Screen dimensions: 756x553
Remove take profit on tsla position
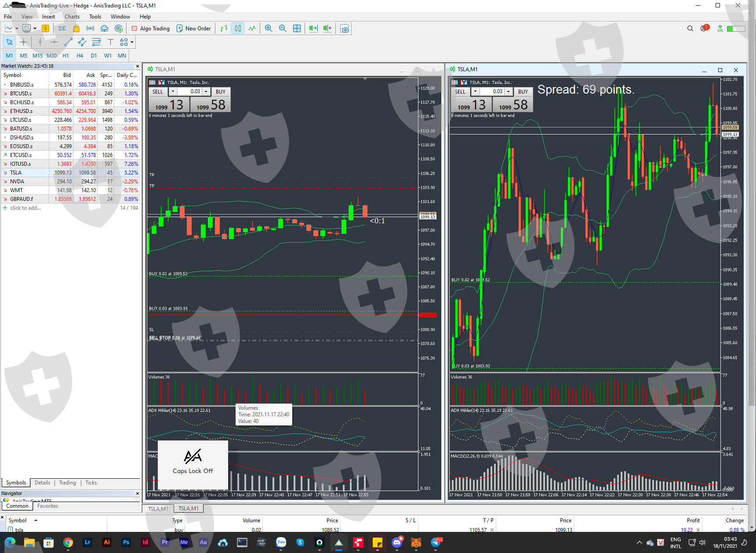[492, 530]
